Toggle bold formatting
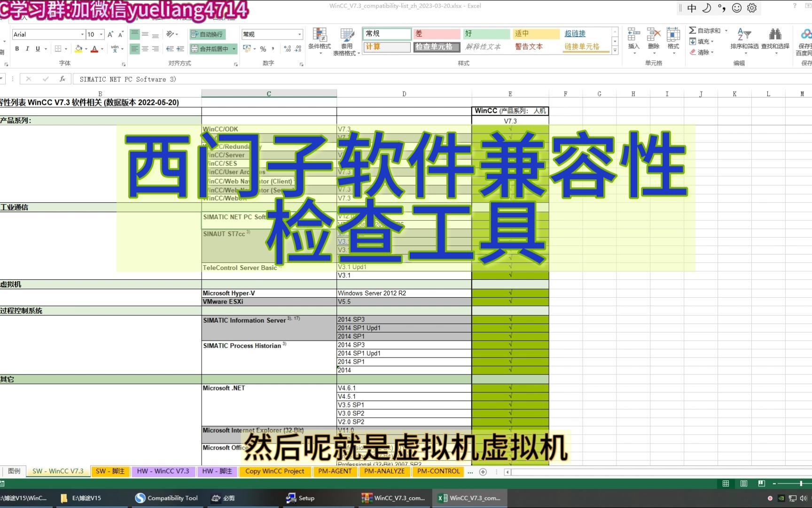The image size is (812, 508). pyautogui.click(x=16, y=48)
